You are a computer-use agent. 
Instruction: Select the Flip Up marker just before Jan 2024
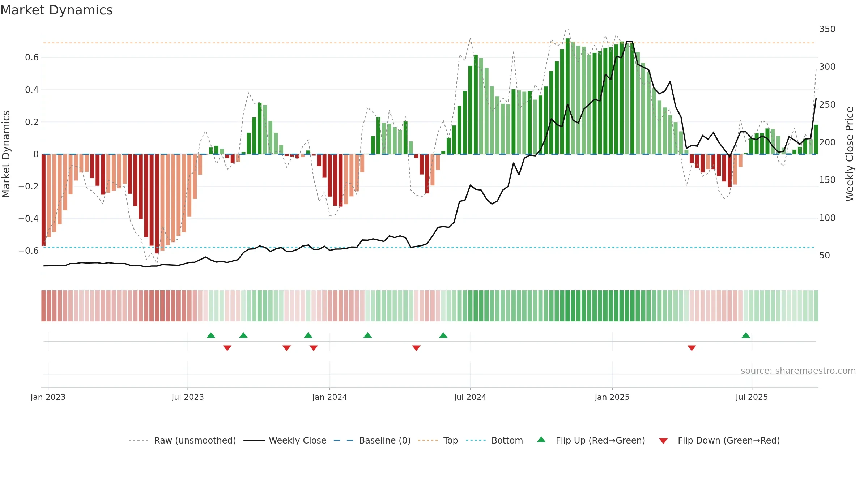[x=308, y=335]
